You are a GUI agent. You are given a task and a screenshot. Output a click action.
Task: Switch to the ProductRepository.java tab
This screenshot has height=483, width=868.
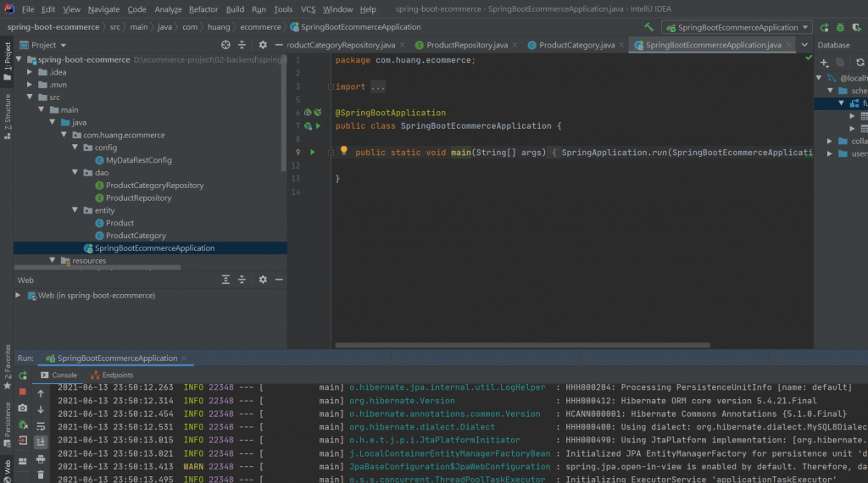pyautogui.click(x=465, y=45)
